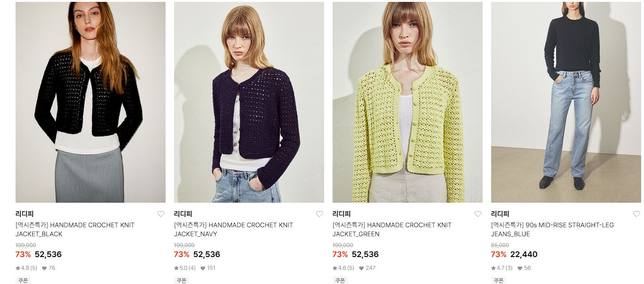Click the likes heart showing 247

361,268
